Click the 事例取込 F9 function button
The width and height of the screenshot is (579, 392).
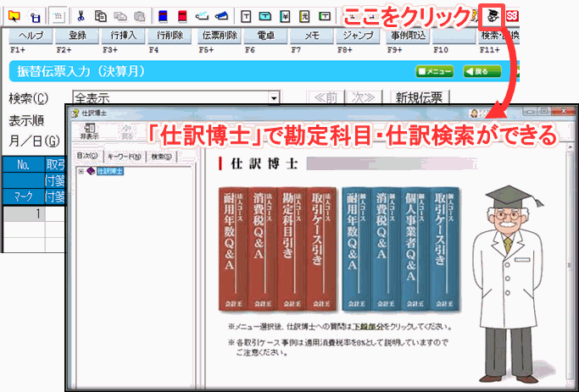coord(408,36)
